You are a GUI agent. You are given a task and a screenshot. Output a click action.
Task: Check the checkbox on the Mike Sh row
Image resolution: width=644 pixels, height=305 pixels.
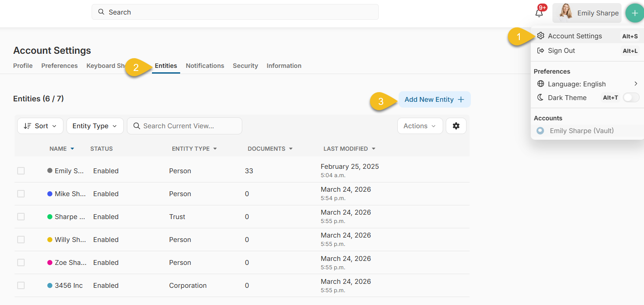click(x=21, y=193)
